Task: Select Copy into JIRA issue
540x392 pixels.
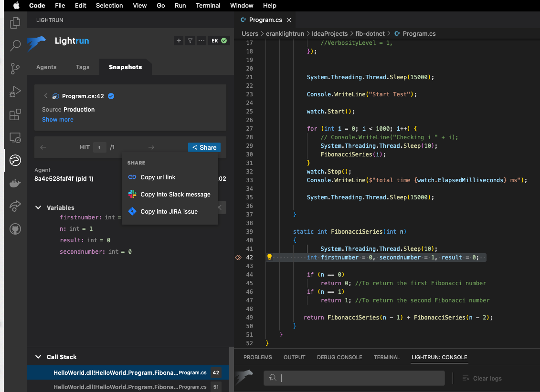Action: coord(169,212)
